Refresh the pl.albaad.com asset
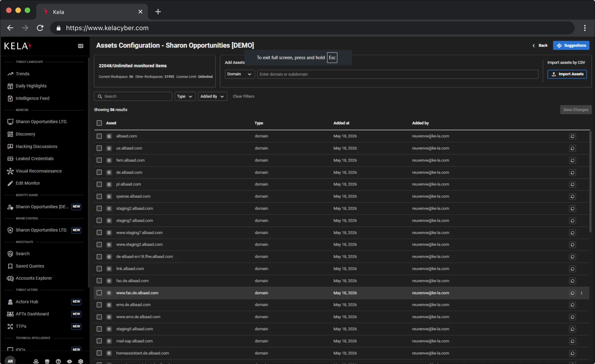595x364 pixels. coord(572,184)
